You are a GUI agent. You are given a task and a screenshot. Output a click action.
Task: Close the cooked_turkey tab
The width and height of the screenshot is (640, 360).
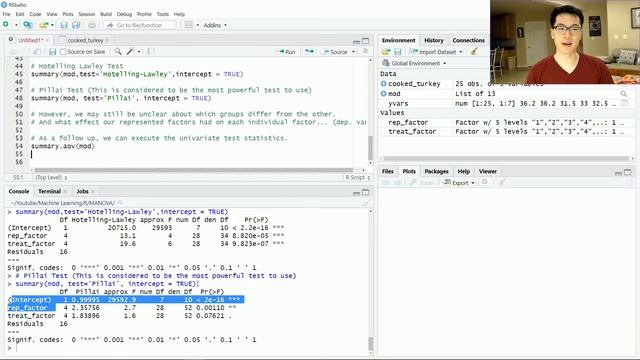(x=107, y=40)
